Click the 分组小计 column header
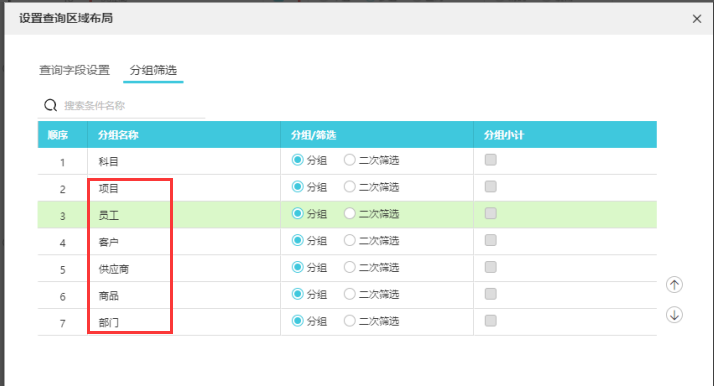 [565, 135]
